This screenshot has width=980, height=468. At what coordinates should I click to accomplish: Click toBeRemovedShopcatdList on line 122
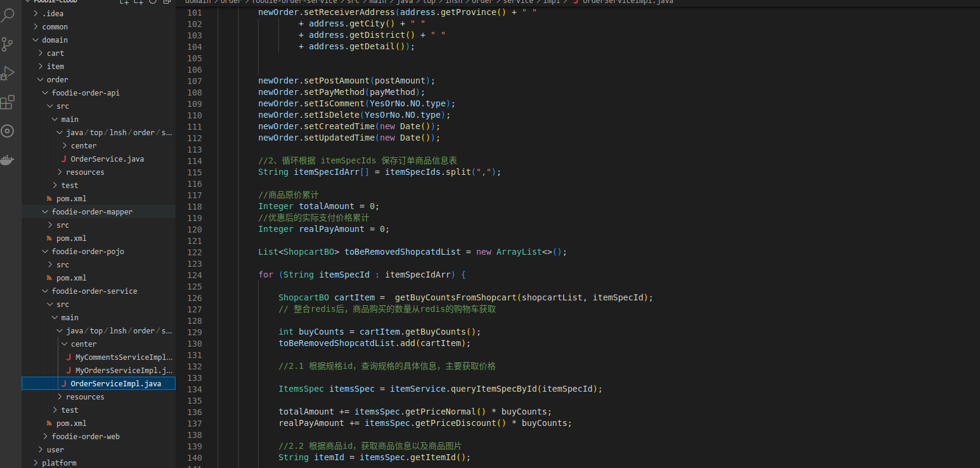click(402, 252)
